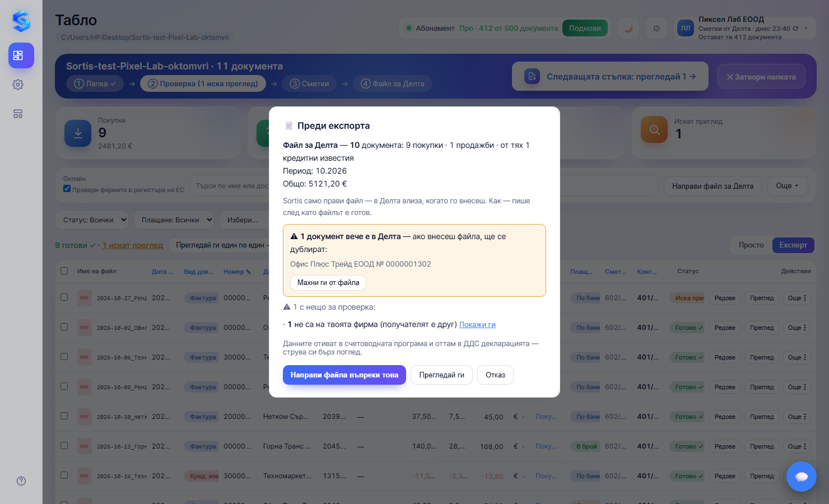This screenshot has height=504, width=829.
Task: Follow the 'Покажи ги' link
Action: coord(477,324)
